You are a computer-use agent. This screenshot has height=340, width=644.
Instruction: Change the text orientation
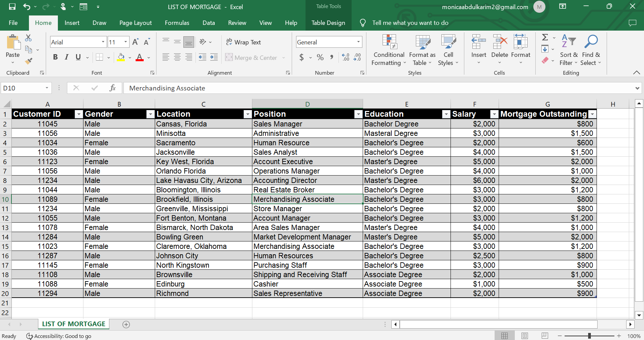203,42
